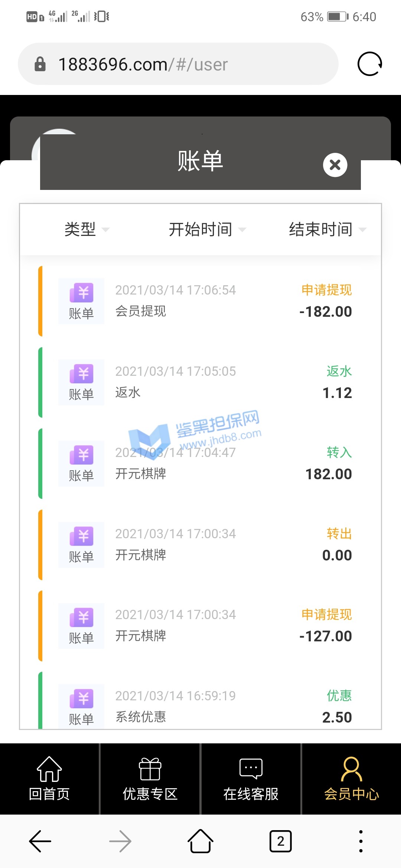Switch to 优惠专区 promotions tab
This screenshot has width=401, height=868.
pos(150,779)
